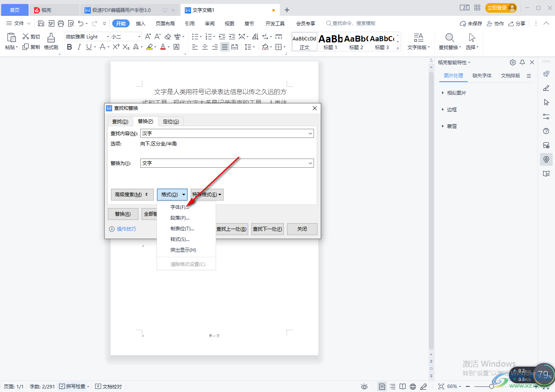The height and width of the screenshot is (392, 555).
Task: Toggle Bold formatting
Action: tap(69, 47)
